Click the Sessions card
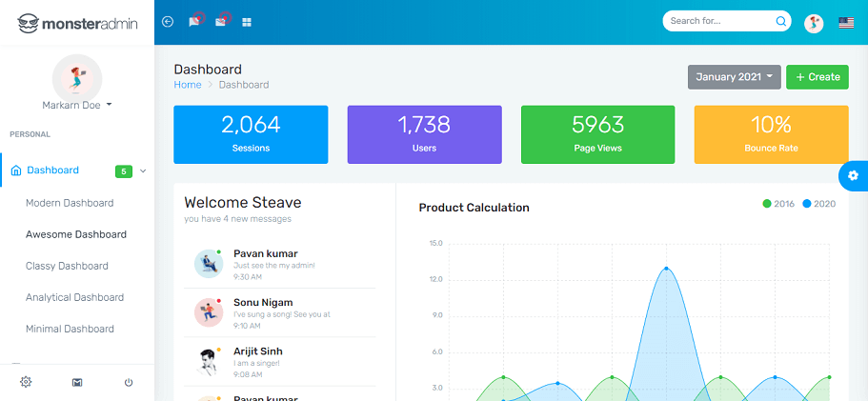This screenshot has width=868, height=401. click(251, 134)
